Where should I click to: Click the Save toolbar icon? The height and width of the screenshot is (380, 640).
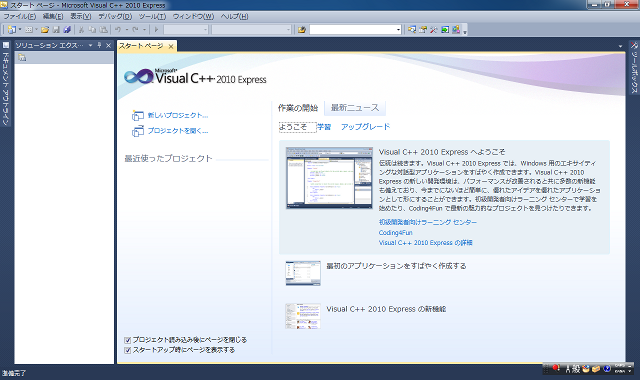coord(56,29)
